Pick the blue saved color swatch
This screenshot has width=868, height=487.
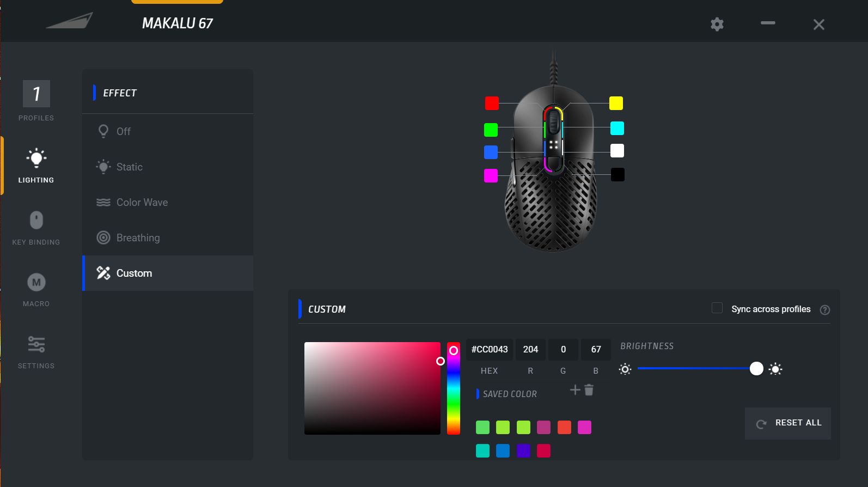point(503,451)
